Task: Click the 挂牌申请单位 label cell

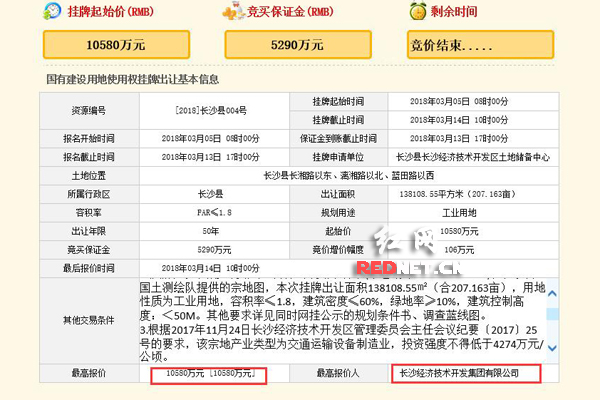Action: (339, 157)
